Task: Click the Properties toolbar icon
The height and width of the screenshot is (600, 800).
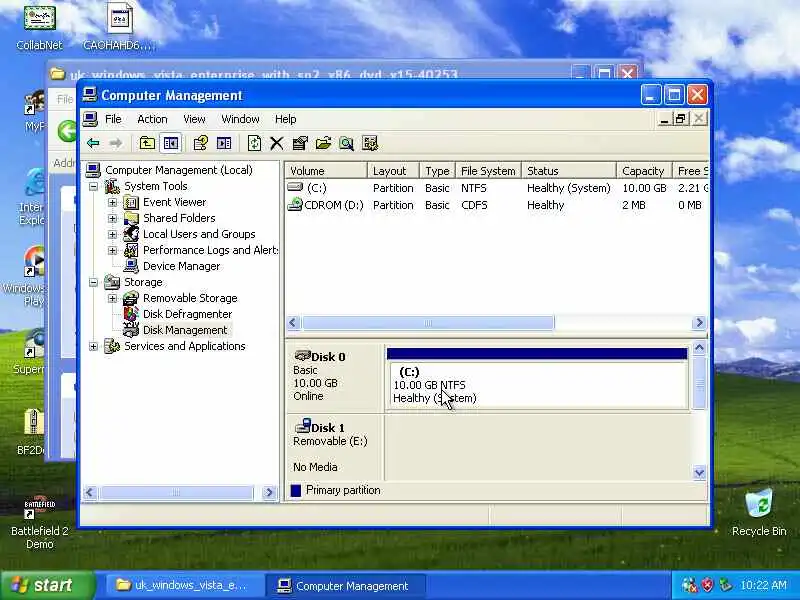Action: coord(300,143)
